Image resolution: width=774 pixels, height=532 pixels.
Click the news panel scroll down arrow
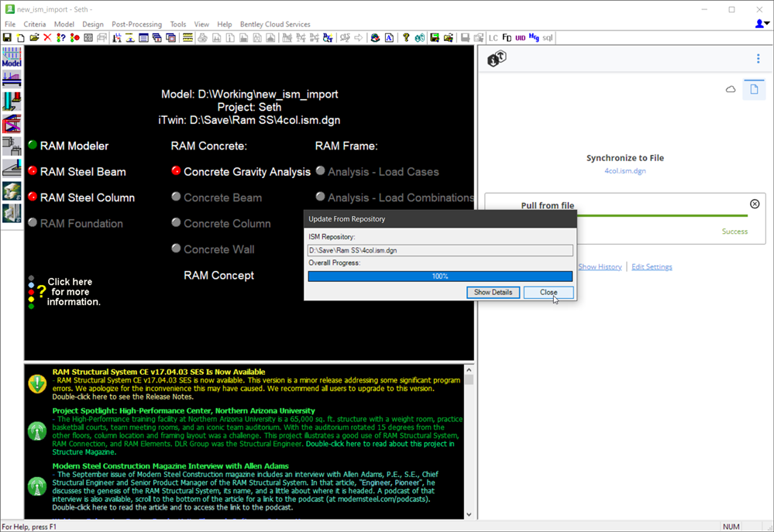[469, 514]
